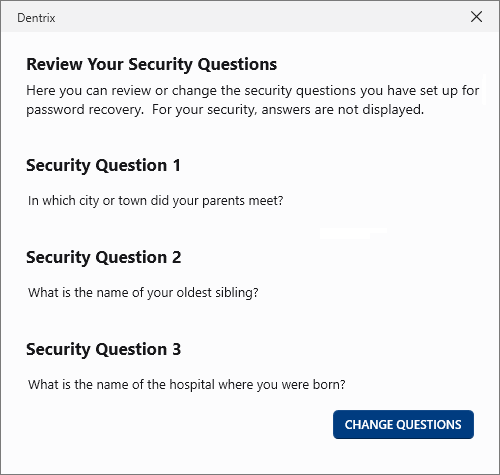Close the Dentrix dialog with the X
500x475 pixels.
pos(476,17)
